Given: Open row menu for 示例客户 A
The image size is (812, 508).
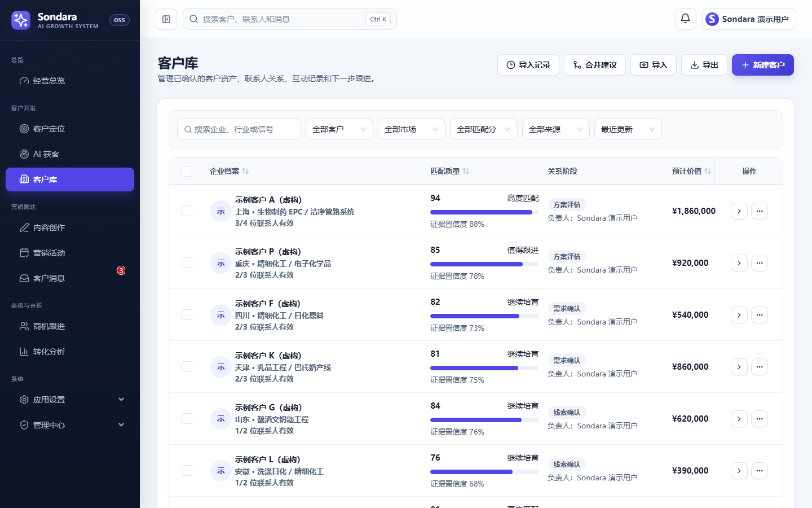Looking at the screenshot, I should tap(760, 211).
